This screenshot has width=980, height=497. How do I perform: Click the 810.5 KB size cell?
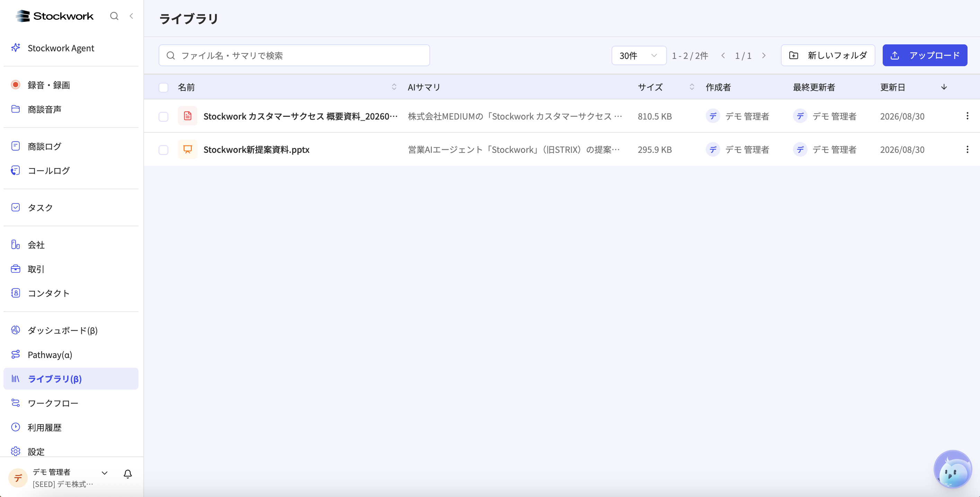655,116
